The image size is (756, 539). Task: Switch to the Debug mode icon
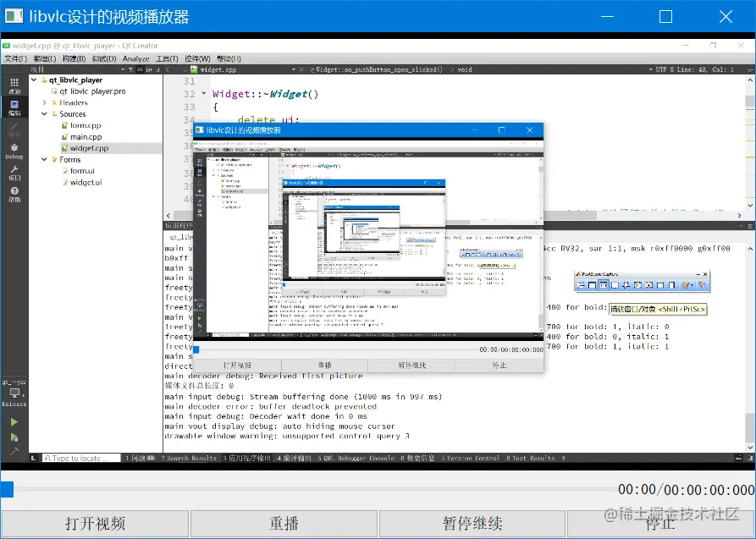coord(14,151)
